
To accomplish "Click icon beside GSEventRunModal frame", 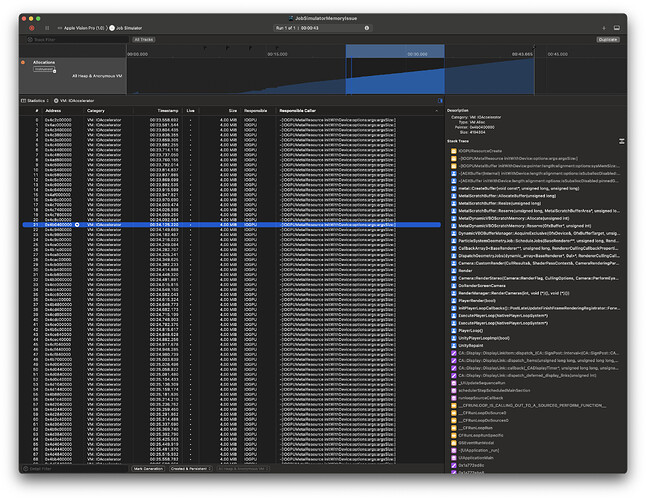I will tap(453, 443).
